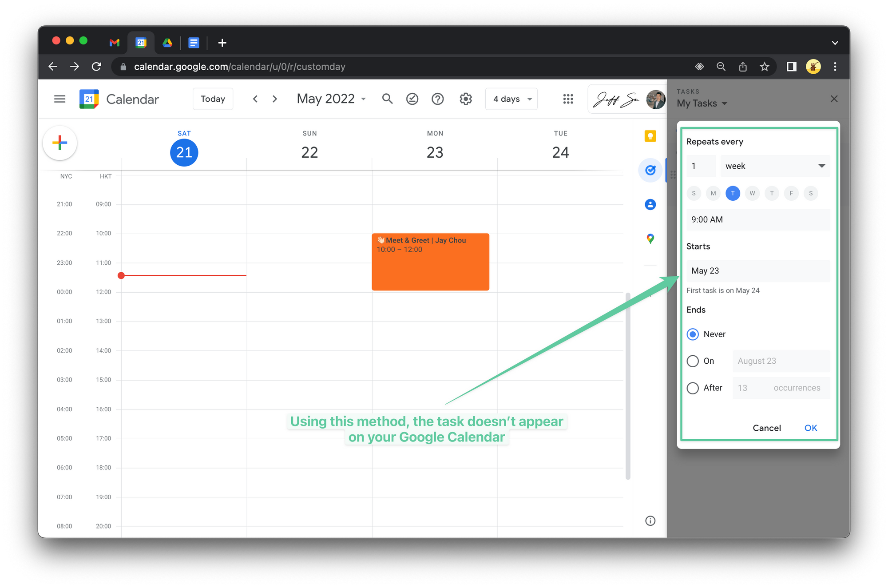The width and height of the screenshot is (888, 588).
Task: Select the After occurrences radio button
Action: tap(693, 388)
